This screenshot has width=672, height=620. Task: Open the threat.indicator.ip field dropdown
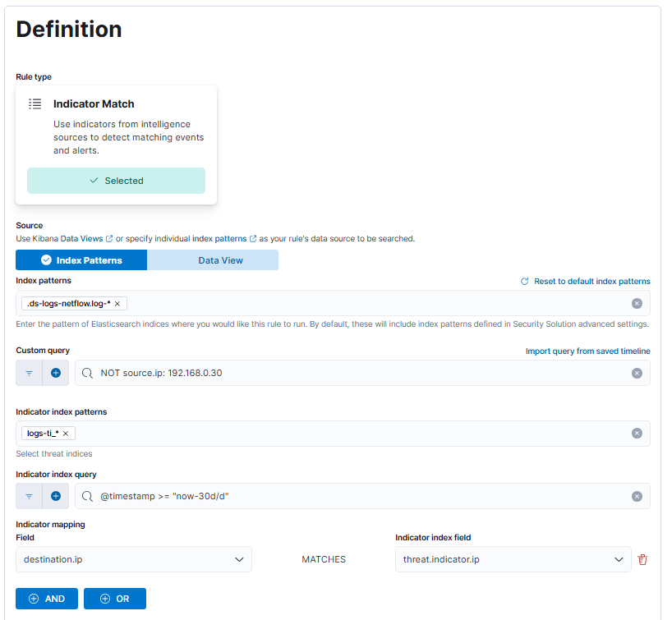(x=619, y=559)
